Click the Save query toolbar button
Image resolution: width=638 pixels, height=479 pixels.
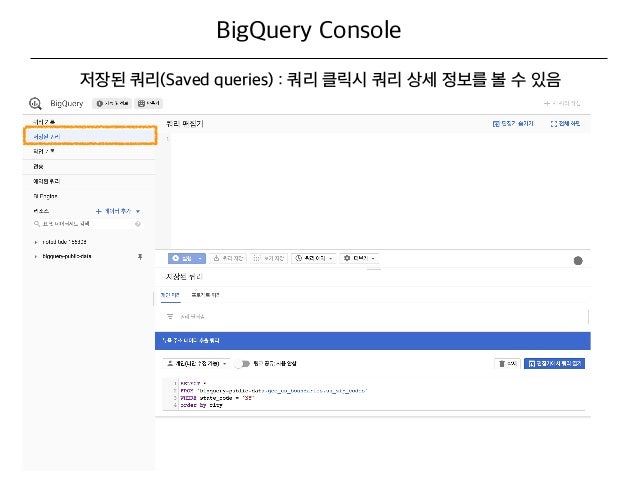point(228,258)
